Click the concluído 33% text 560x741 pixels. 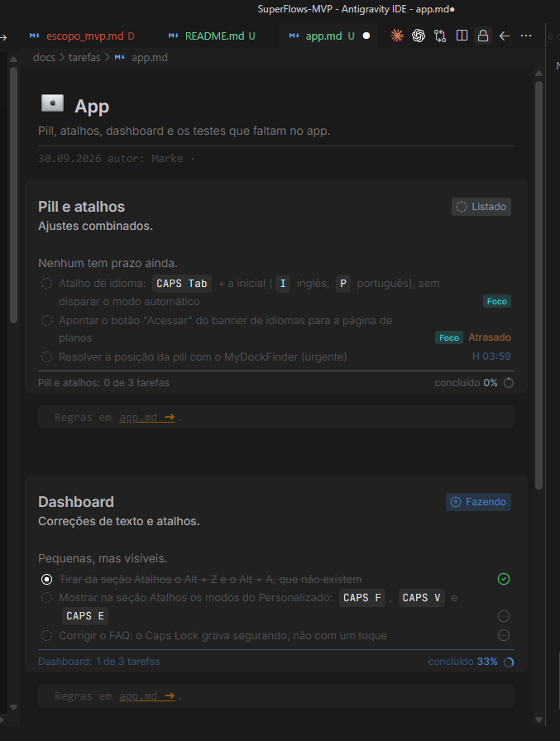(x=462, y=662)
